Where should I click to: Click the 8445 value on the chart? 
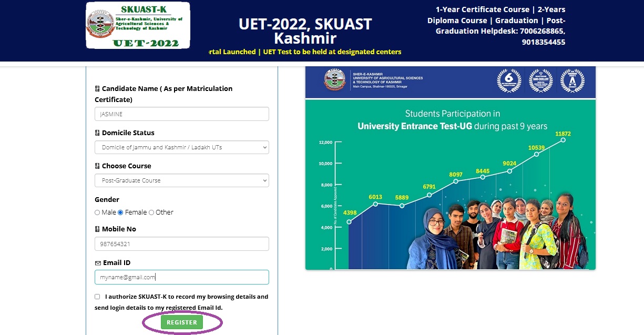(483, 171)
